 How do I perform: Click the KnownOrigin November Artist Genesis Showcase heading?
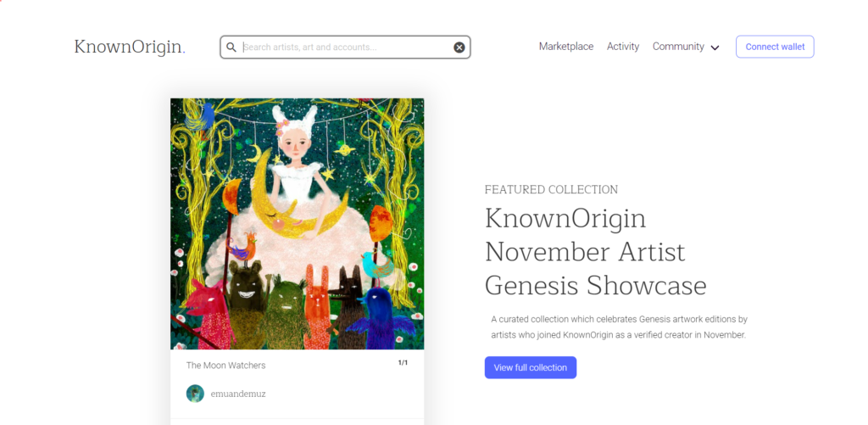[x=596, y=252]
